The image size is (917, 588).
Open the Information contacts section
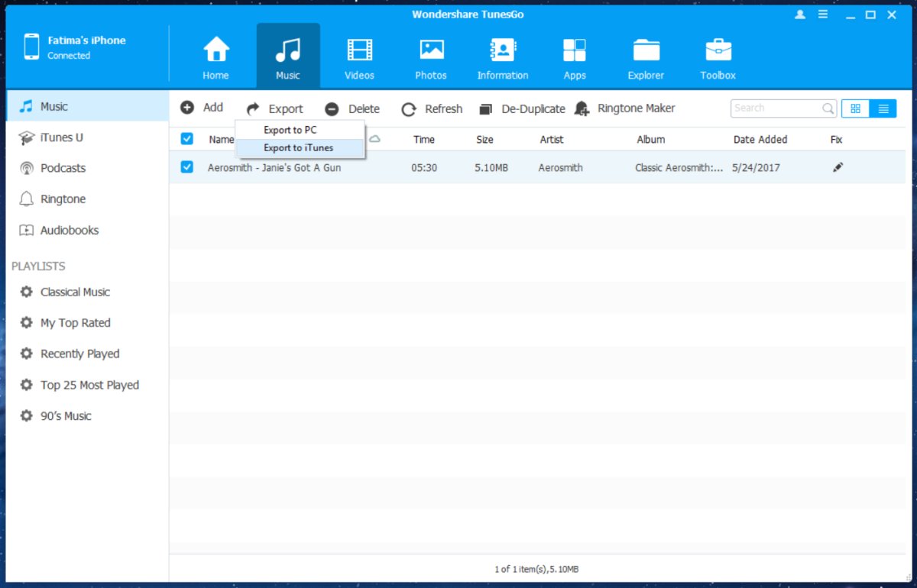click(503, 57)
